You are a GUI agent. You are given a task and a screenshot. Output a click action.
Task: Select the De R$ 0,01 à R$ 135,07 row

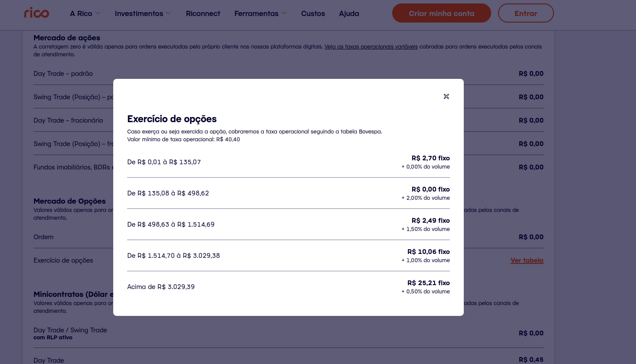click(x=288, y=162)
